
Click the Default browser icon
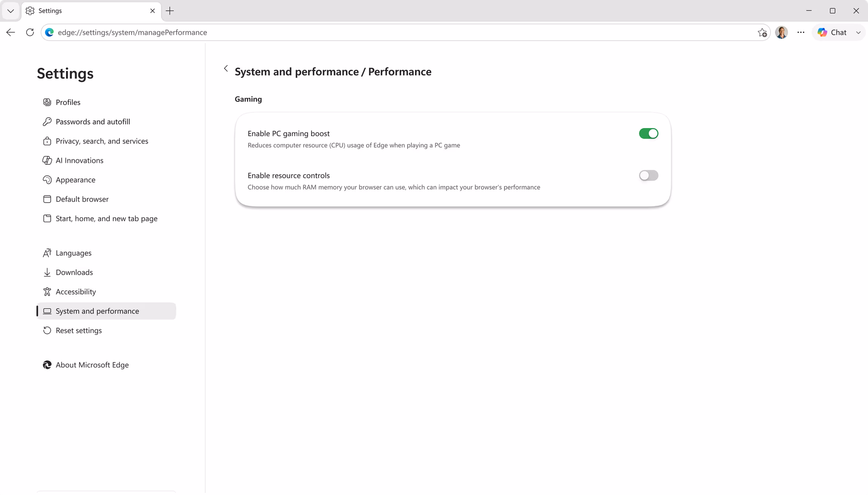[x=47, y=199]
